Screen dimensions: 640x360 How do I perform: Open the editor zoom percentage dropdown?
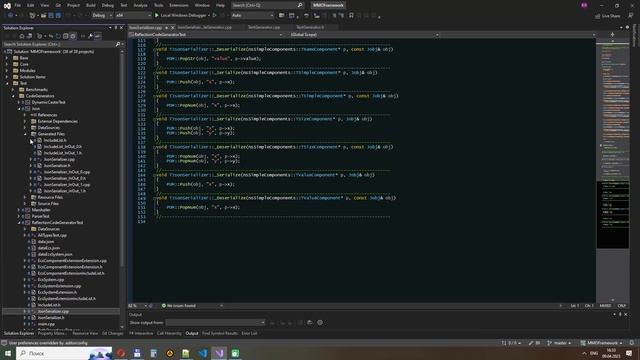point(138,306)
